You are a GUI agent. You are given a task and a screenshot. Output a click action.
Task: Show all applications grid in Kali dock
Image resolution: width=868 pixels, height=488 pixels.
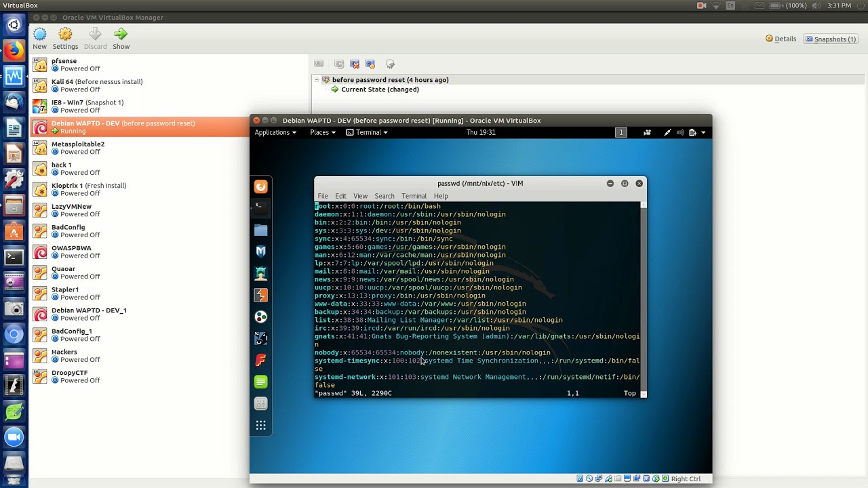pos(260,426)
